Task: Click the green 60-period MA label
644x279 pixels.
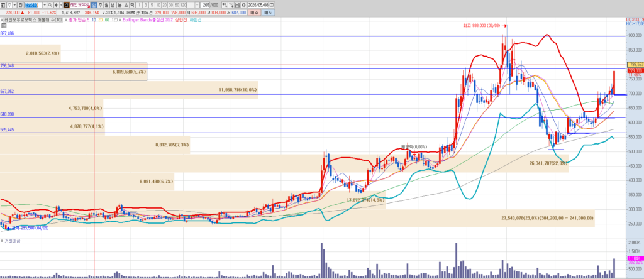Action: 107,19
